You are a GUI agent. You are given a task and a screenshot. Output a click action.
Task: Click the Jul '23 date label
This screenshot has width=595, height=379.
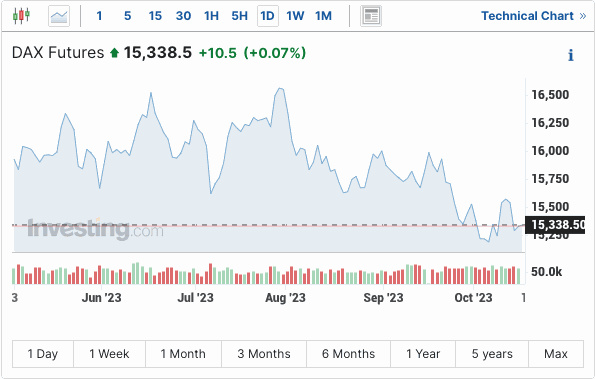click(195, 298)
